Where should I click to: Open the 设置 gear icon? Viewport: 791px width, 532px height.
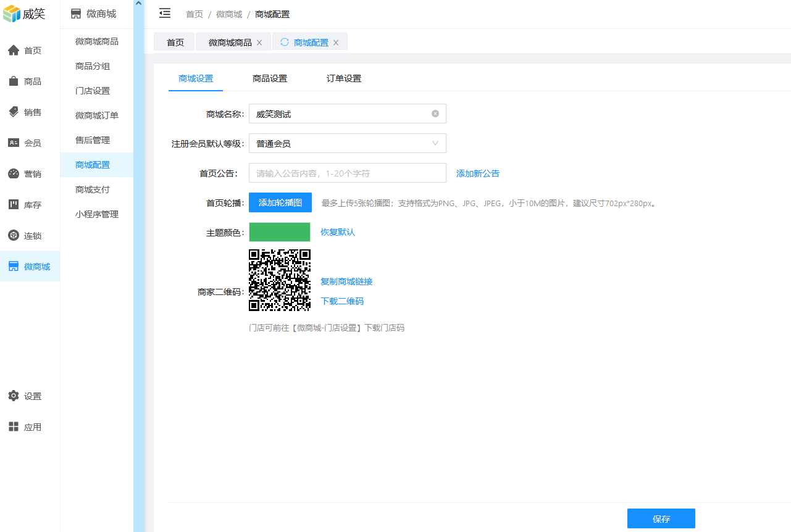pyautogui.click(x=14, y=396)
